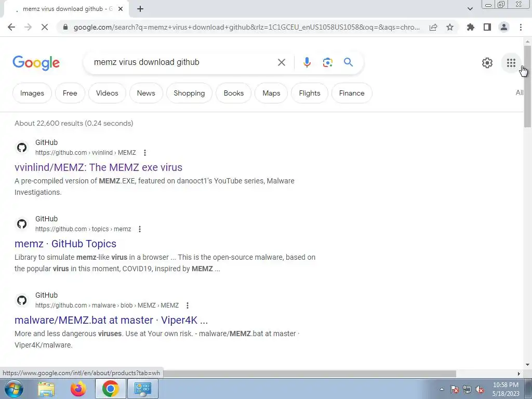Click the github.com › topics › memz URL
Image resolution: width=532 pixels, height=399 pixels.
coord(83,229)
